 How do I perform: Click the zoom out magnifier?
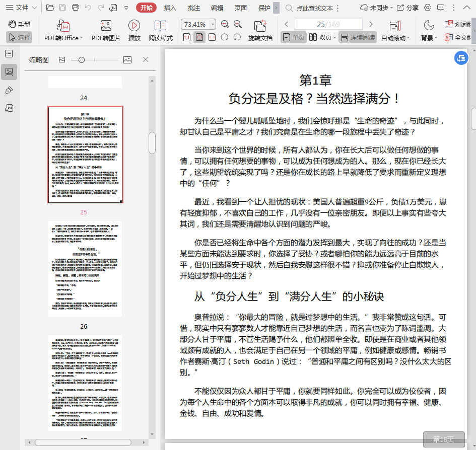tap(225, 24)
